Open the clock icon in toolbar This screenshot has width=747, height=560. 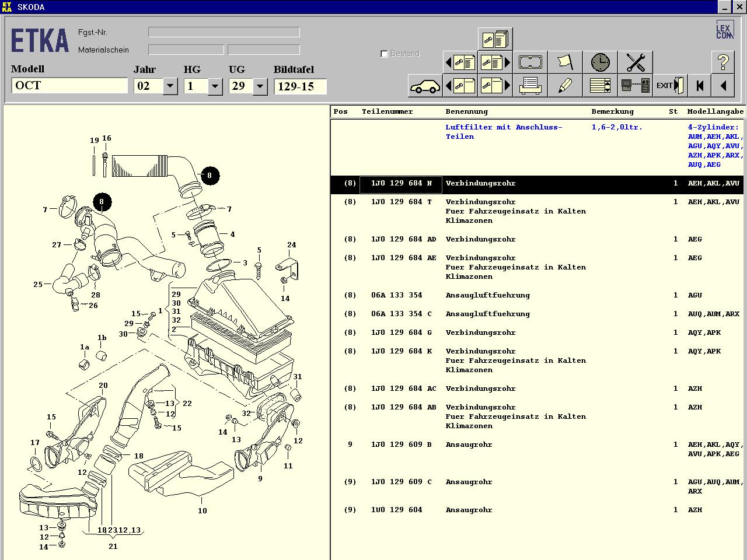[600, 62]
